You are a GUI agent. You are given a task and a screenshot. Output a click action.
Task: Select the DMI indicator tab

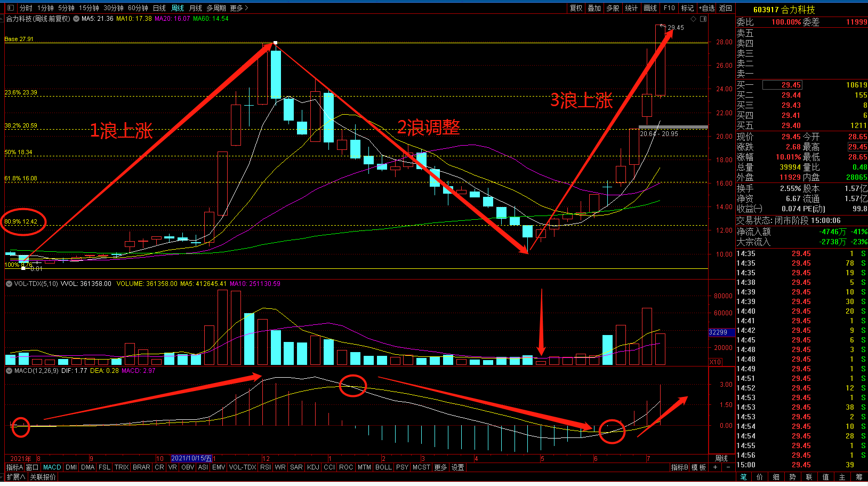coord(71,467)
